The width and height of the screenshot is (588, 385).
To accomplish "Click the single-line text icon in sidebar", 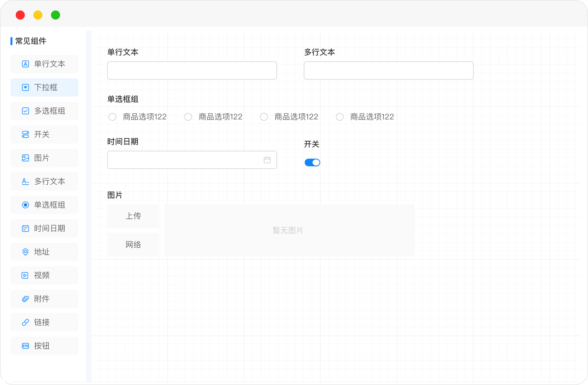I will [x=25, y=64].
